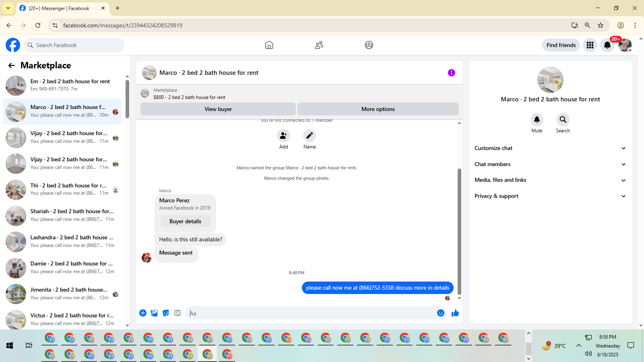
Task: Open Friends icon in top navigation
Action: click(x=319, y=45)
